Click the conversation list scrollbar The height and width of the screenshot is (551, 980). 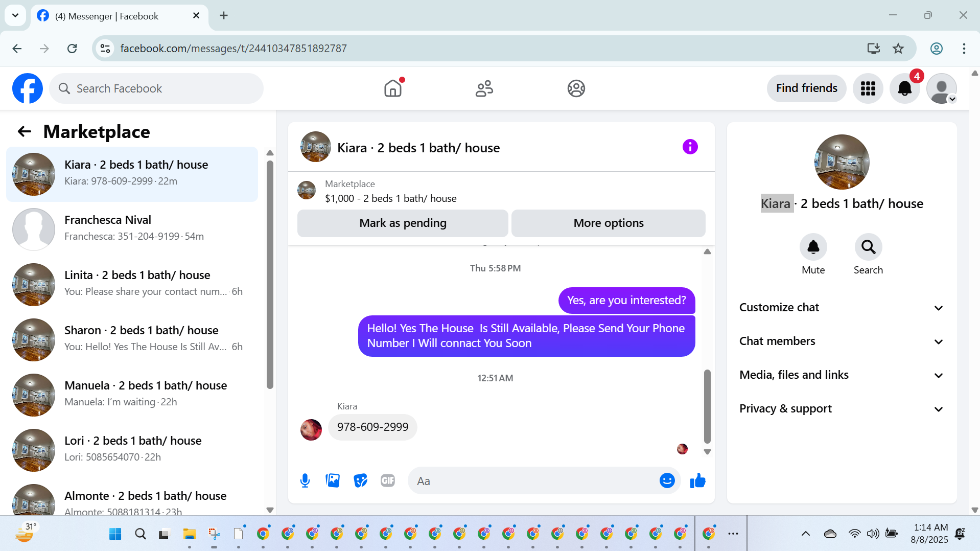(270, 274)
